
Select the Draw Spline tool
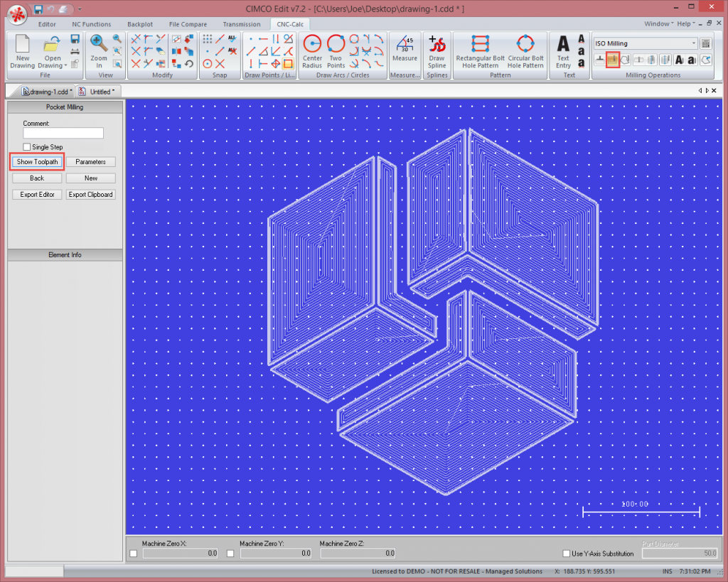coord(436,49)
